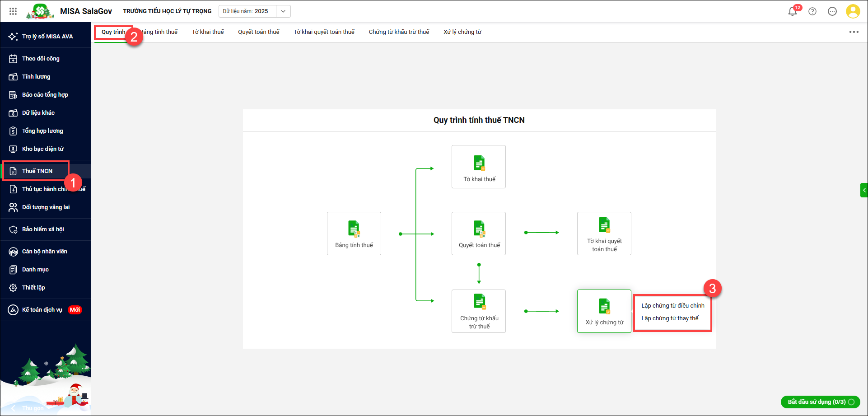
Task: Switch to the Tờ khai thuế tab
Action: point(208,32)
